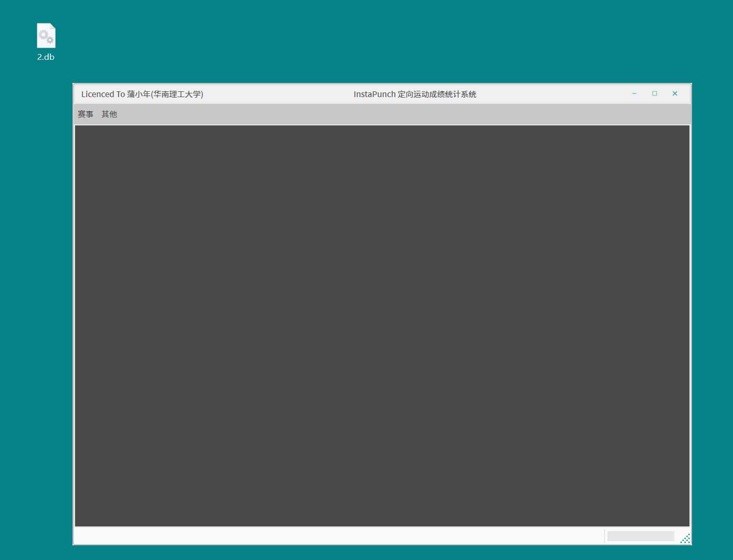Click inside the dark gray workspace area
The image size is (733, 560).
pyautogui.click(x=382, y=325)
